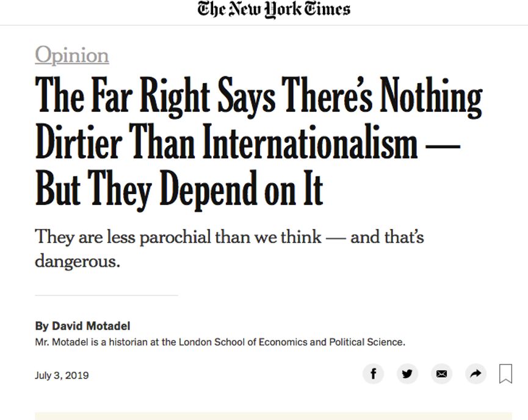
Task: Share article via Facebook icon
Action: pos(373,374)
